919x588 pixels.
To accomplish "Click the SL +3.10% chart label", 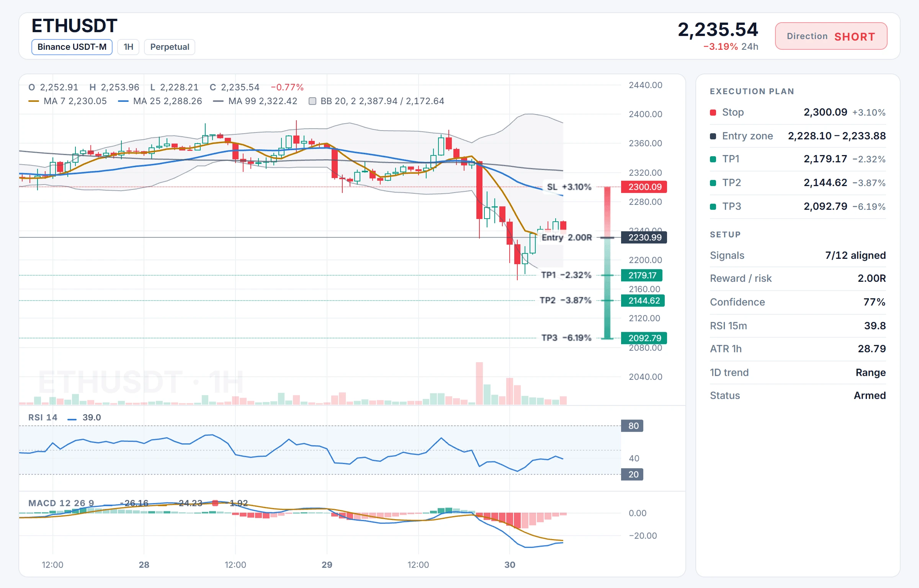I will click(569, 187).
